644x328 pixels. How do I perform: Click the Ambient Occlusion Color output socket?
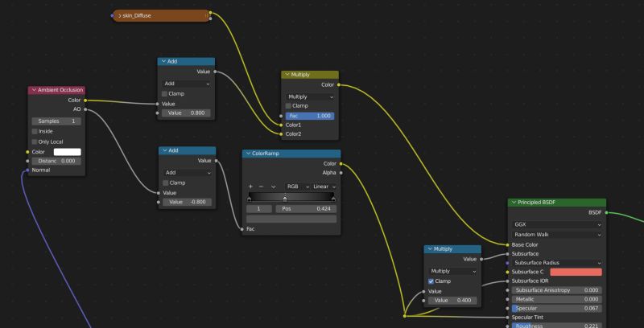tap(85, 100)
